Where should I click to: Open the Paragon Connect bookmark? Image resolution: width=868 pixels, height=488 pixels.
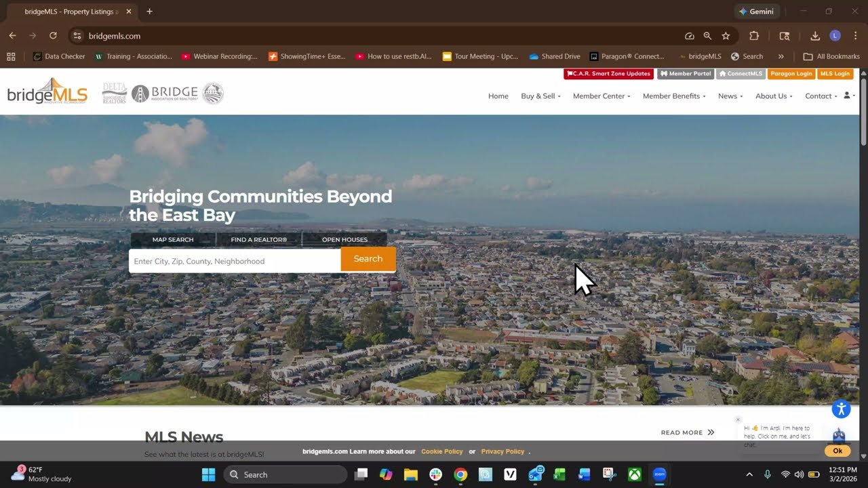click(x=627, y=56)
